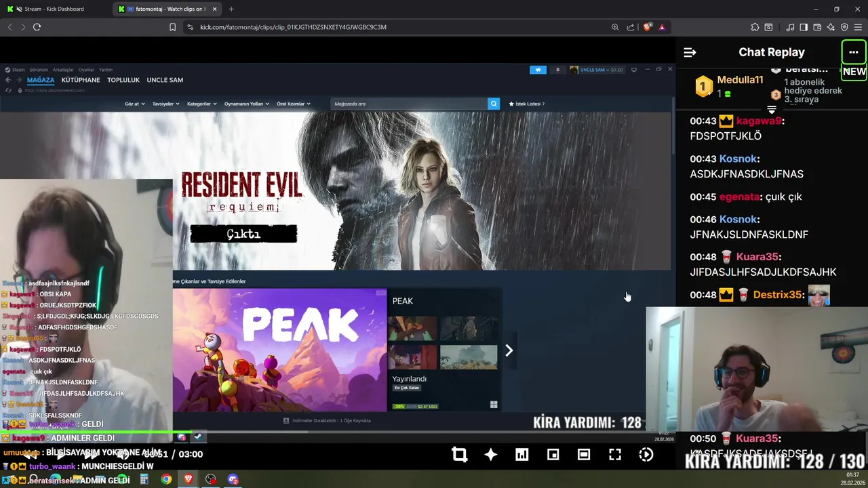Click the sparkle icon in player controls
Viewport: 868px width, 488px height.
tap(491, 455)
